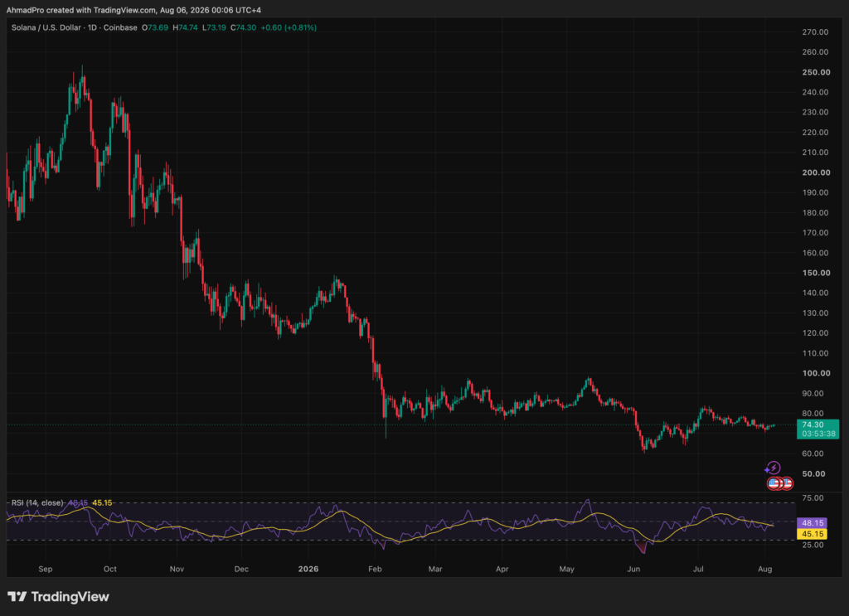Open the leftmost US flag economic event
The width and height of the screenshot is (849, 616).
pyautogui.click(x=774, y=483)
